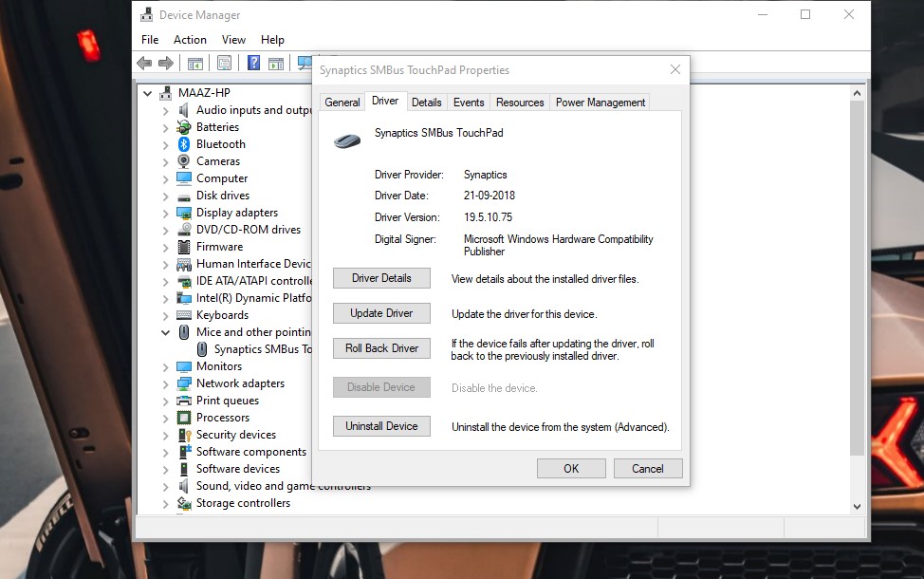Image resolution: width=924 pixels, height=579 pixels.
Task: Click the Driver Date value 21-09-2018
Action: pyautogui.click(x=490, y=196)
